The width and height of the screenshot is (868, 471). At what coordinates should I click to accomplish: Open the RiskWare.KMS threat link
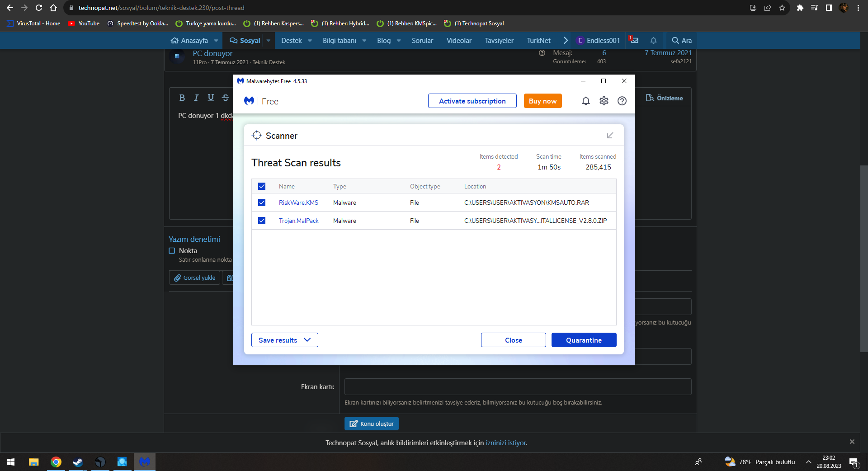tap(298, 203)
